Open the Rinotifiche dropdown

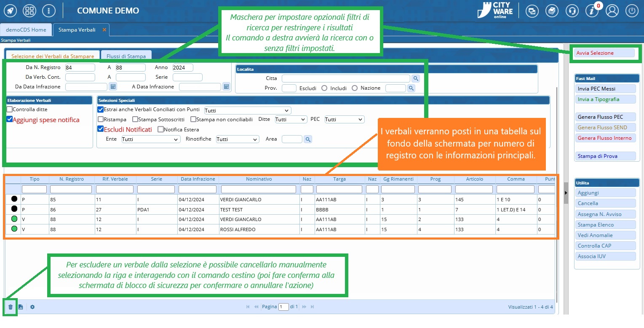click(x=238, y=139)
